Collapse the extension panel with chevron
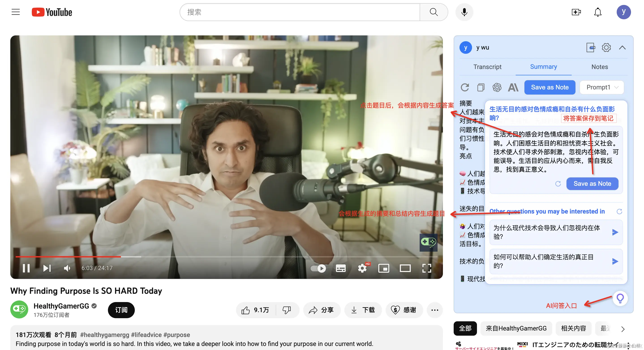This screenshot has width=644, height=350. point(622,48)
